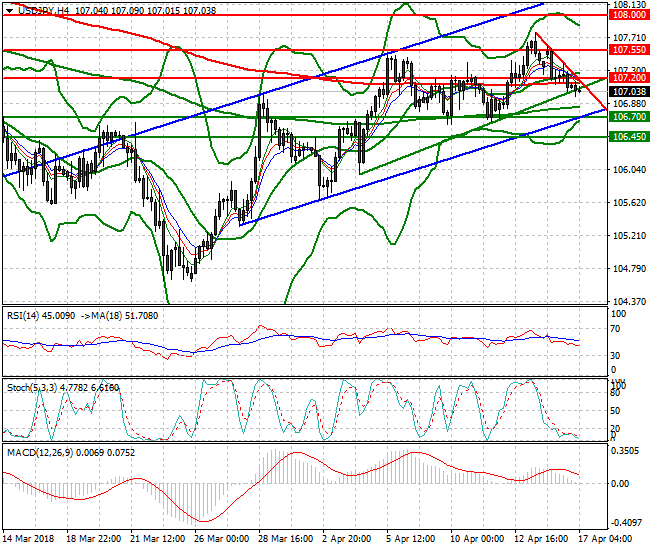Screen dimensions: 650x550
Task: Select the 107.550 red price level label
Action: pyautogui.click(x=629, y=50)
